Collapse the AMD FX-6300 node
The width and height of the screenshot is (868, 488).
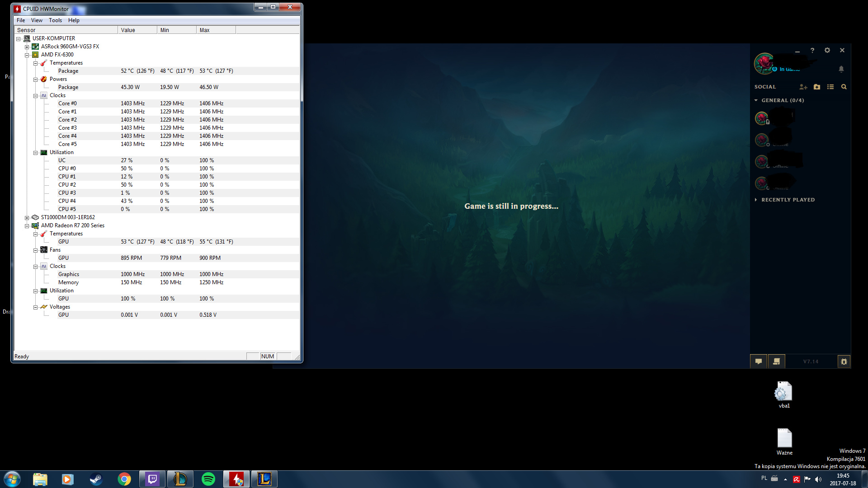pos(27,55)
